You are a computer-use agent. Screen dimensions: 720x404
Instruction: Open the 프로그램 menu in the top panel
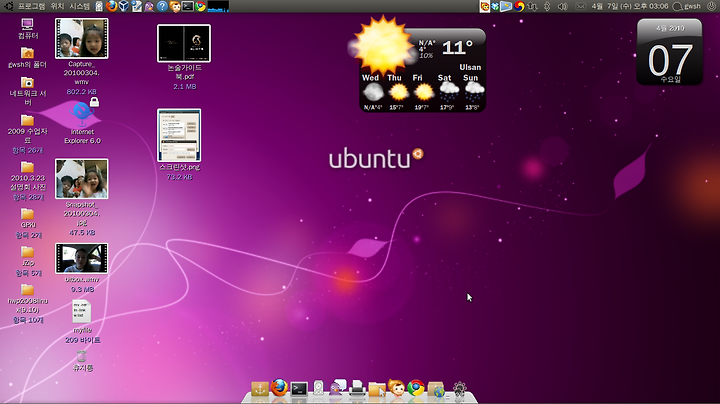point(31,6)
